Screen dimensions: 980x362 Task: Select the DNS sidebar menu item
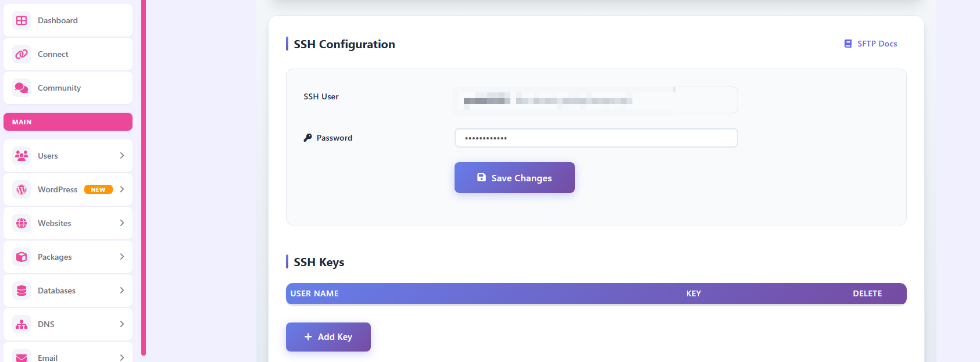(68, 324)
